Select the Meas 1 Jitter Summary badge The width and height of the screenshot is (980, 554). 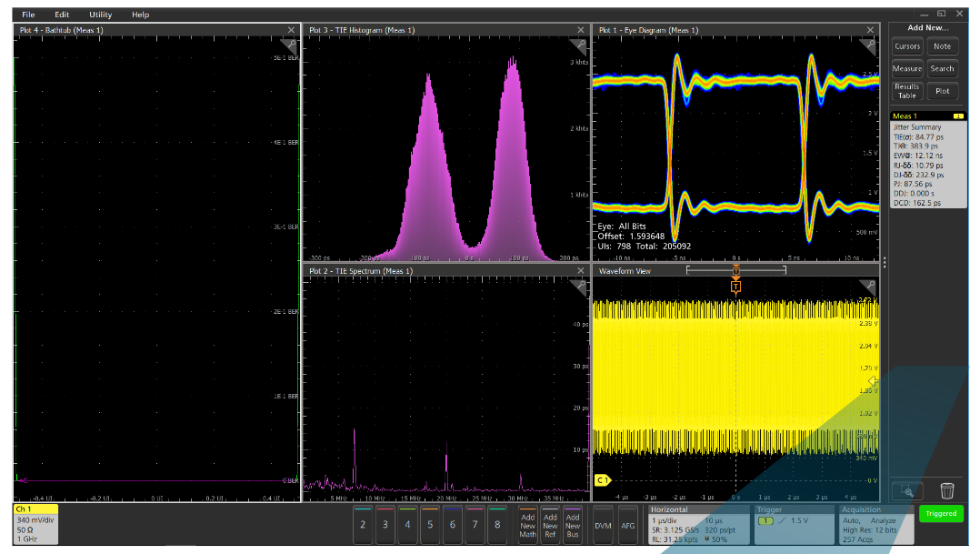pyautogui.click(x=927, y=159)
